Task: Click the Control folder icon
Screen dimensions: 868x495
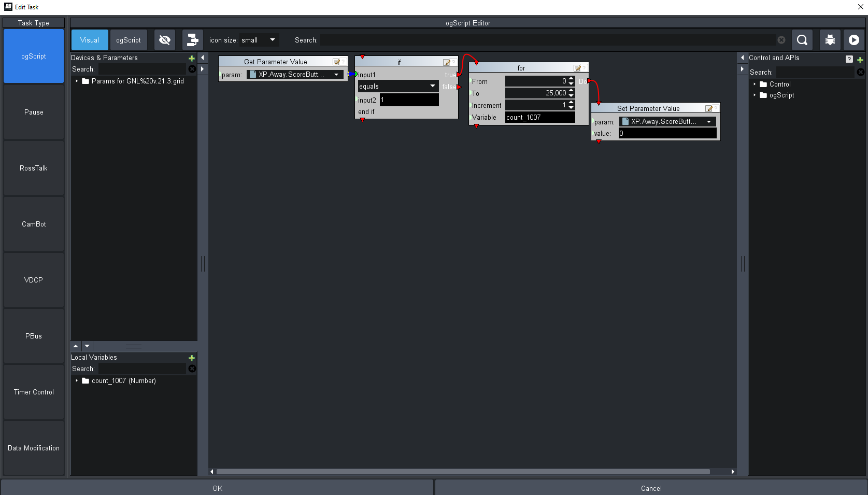Action: pyautogui.click(x=763, y=84)
